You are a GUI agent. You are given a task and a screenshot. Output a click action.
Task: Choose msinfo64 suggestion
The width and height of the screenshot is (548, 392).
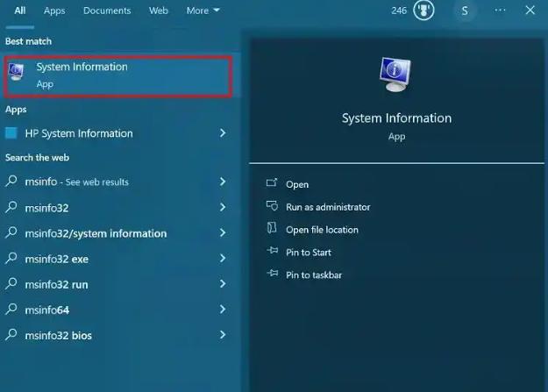click(x=47, y=310)
